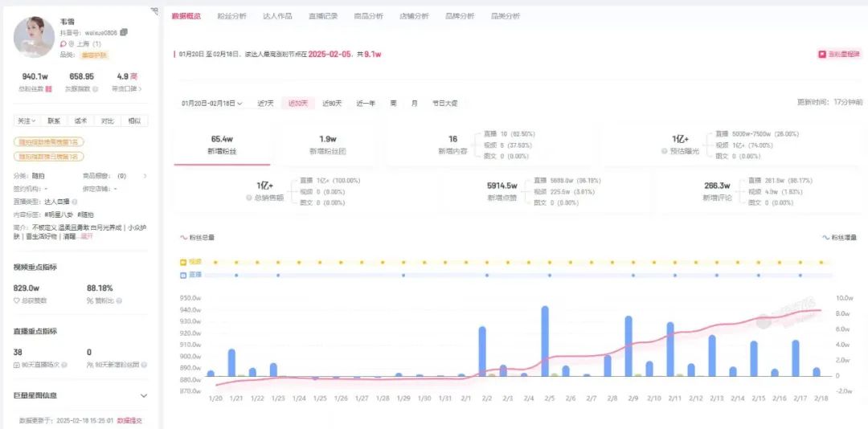Click the collapse icon at the profile panel corner
Screen dimensions: 868x429
tap(154, 10)
